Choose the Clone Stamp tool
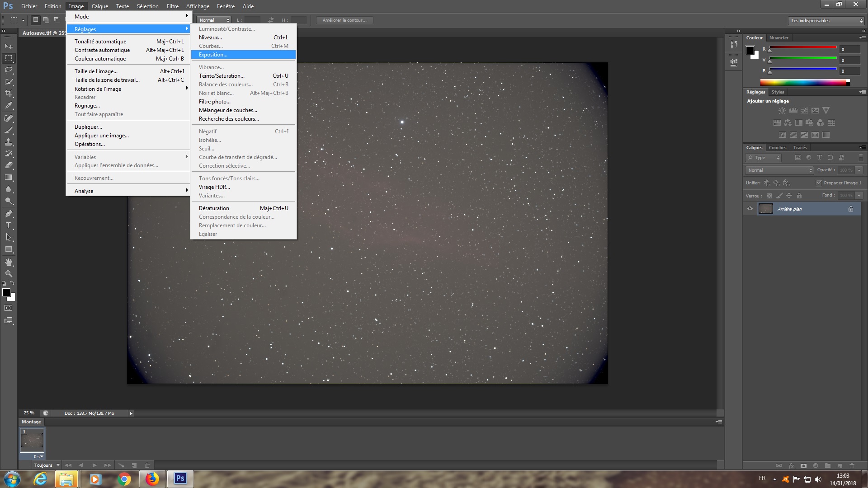 coord(9,142)
